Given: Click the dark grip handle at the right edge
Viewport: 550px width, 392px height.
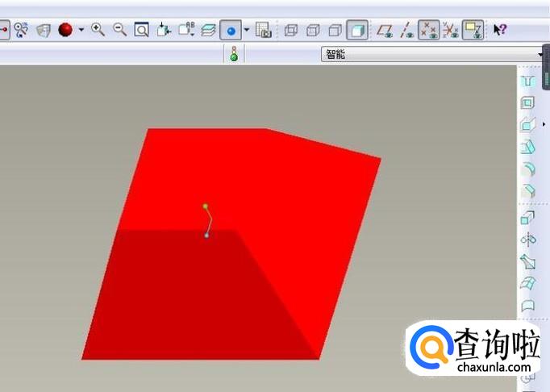Looking at the screenshot, I should (x=546, y=67).
